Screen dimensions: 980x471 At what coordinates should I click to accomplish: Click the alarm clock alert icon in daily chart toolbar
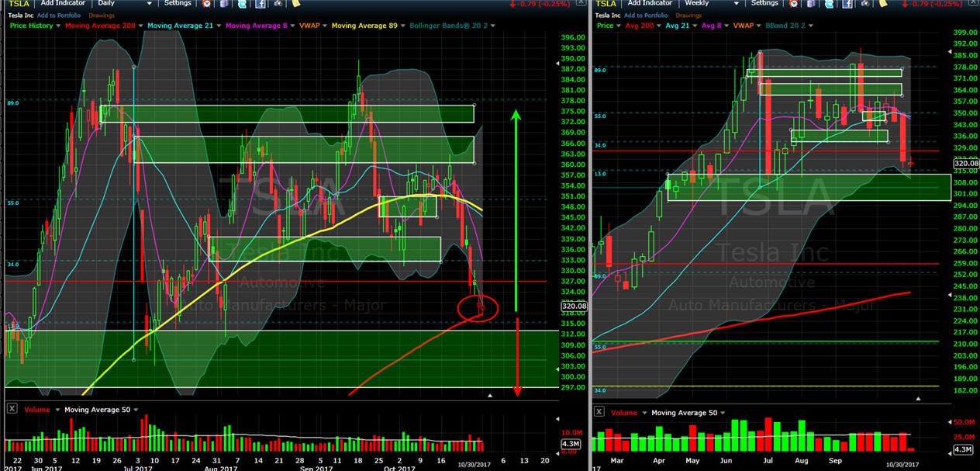coord(207,4)
